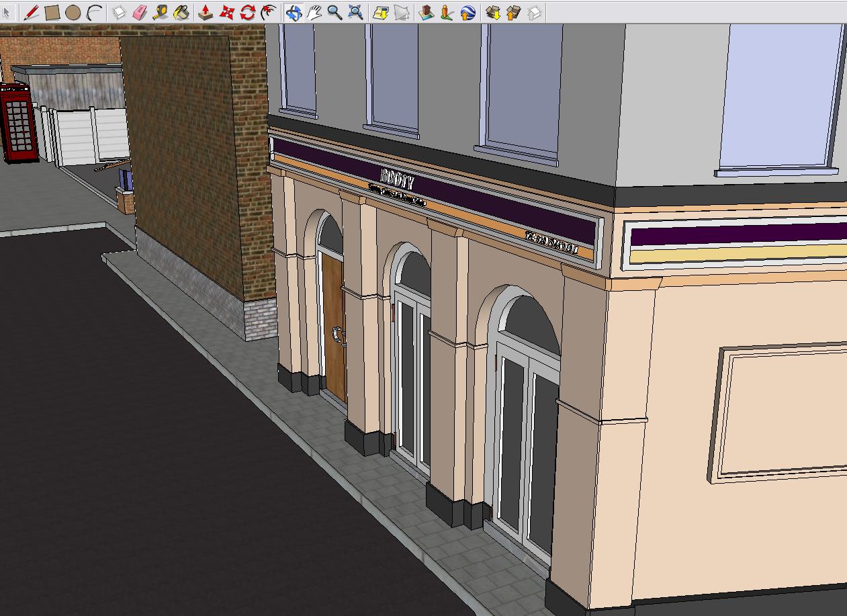Select the Offset tool
The width and height of the screenshot is (847, 616).
click(269, 12)
